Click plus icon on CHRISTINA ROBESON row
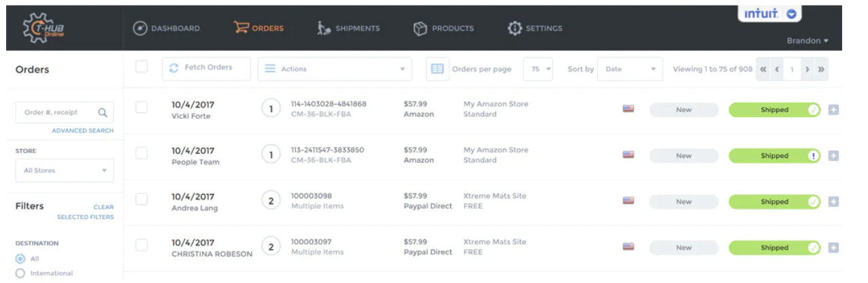 (x=833, y=248)
